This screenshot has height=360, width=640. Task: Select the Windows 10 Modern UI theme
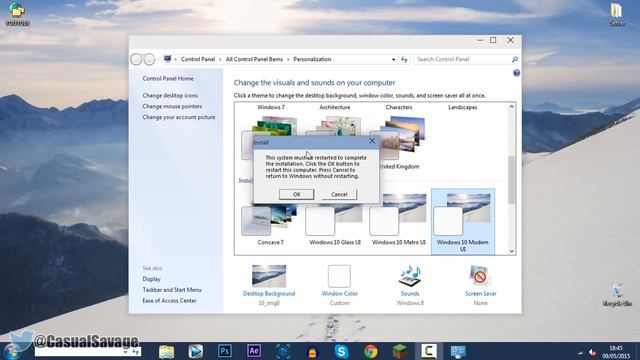pyautogui.click(x=463, y=222)
